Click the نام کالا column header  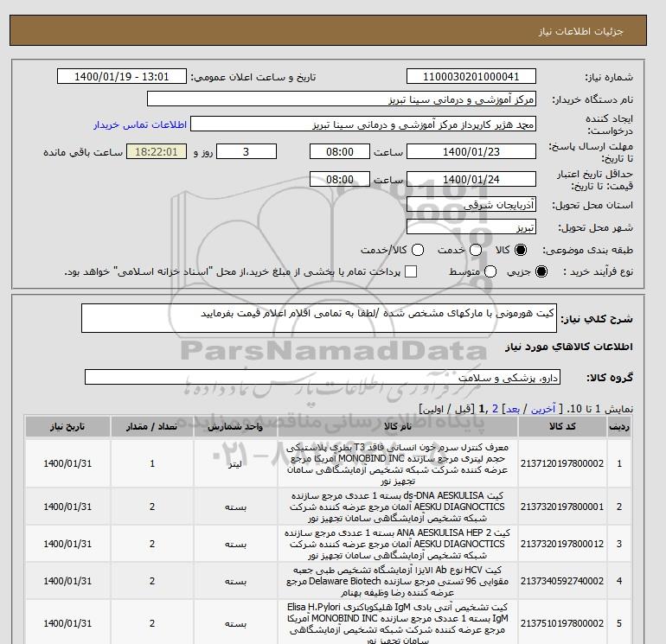[398, 427]
